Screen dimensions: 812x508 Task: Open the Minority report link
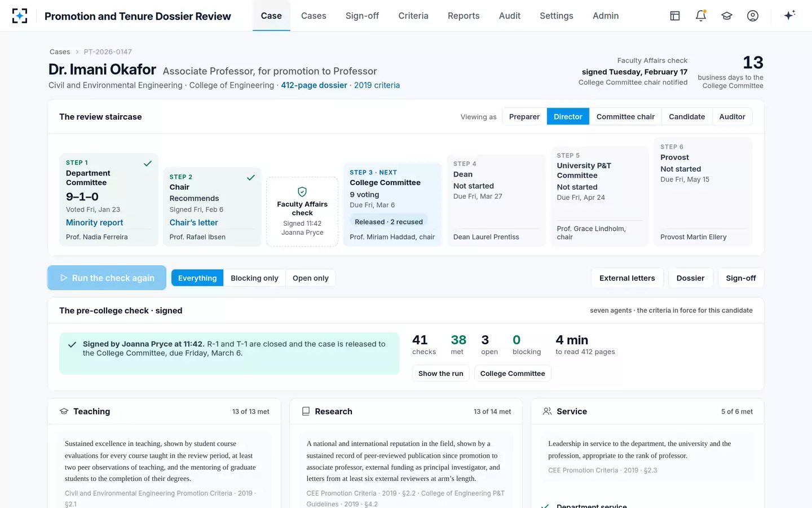(95, 223)
